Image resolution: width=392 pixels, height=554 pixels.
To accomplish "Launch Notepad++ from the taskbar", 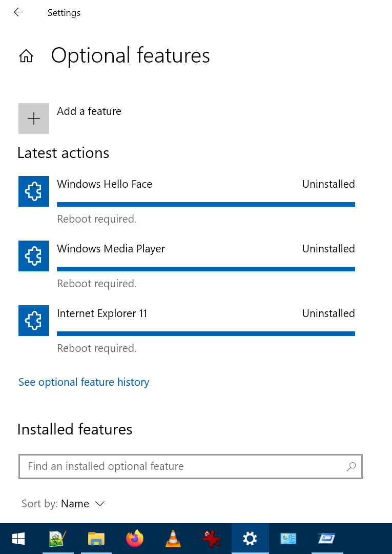I will (58, 539).
